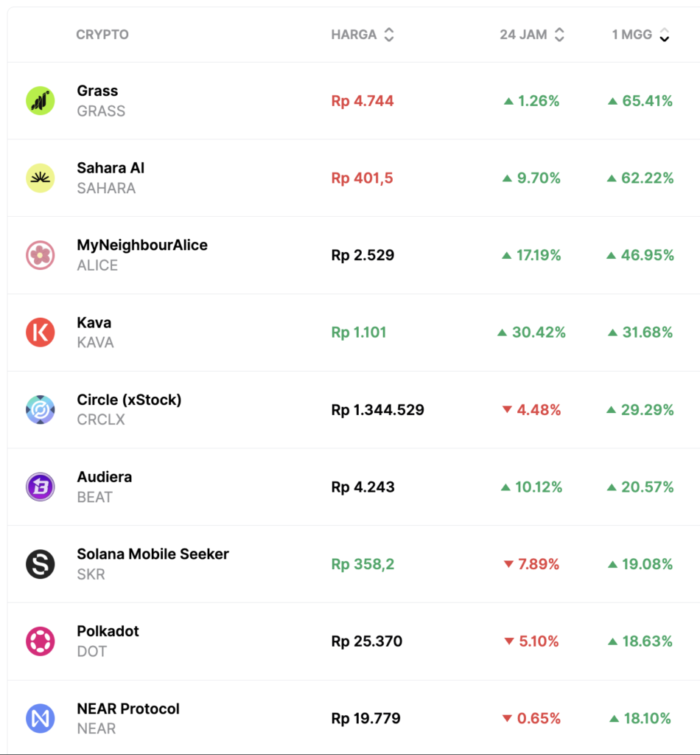Select the Circle (xStock) coin icon
The height and width of the screenshot is (755, 700).
41,410
